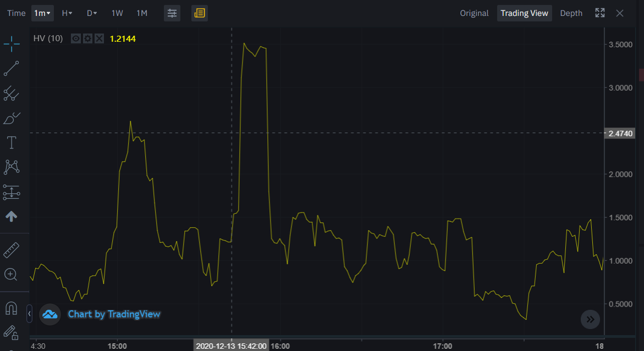Image resolution: width=644 pixels, height=351 pixels.
Task: Select the brush drawing tool
Action: point(12,118)
